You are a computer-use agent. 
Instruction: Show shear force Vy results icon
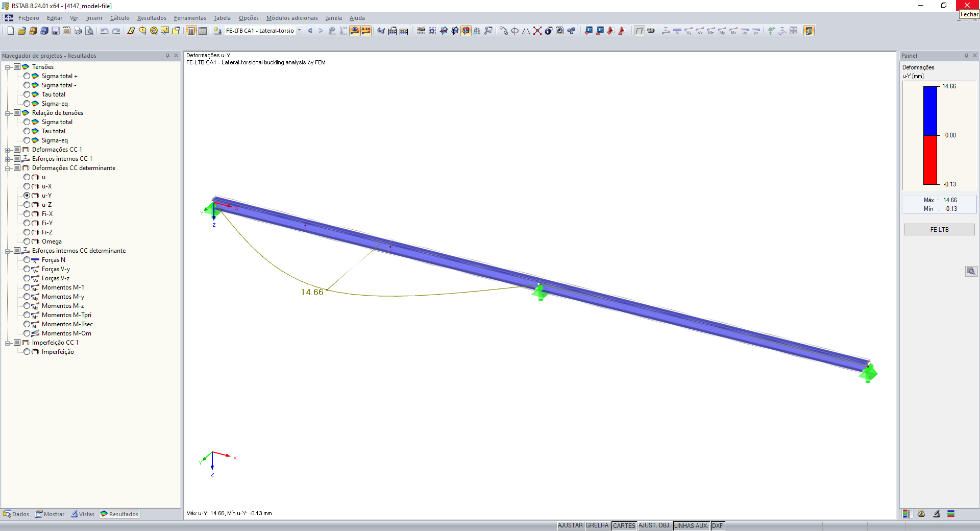click(x=689, y=31)
